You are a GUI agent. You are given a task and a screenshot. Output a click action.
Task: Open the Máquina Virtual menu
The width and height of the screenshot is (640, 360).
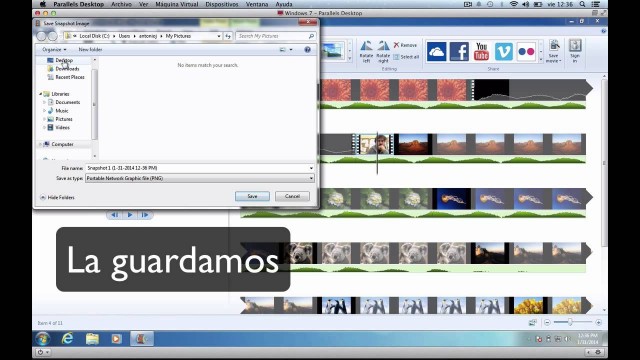coord(177,4)
